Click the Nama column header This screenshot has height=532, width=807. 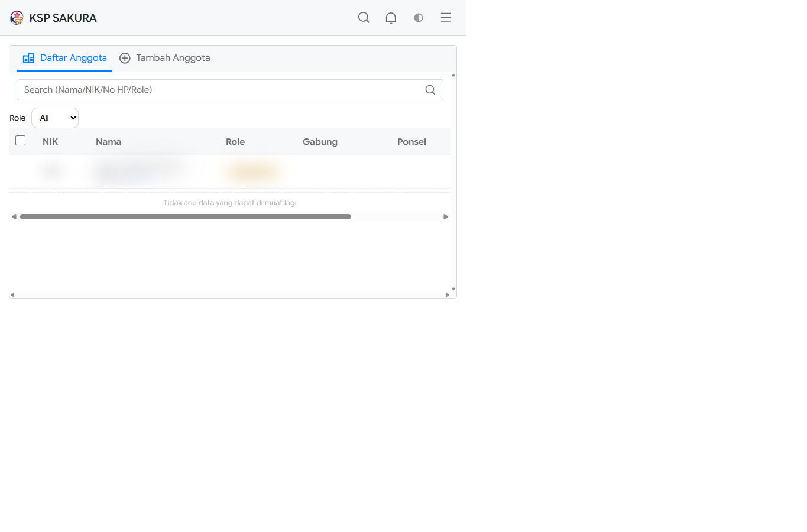pyautogui.click(x=108, y=142)
